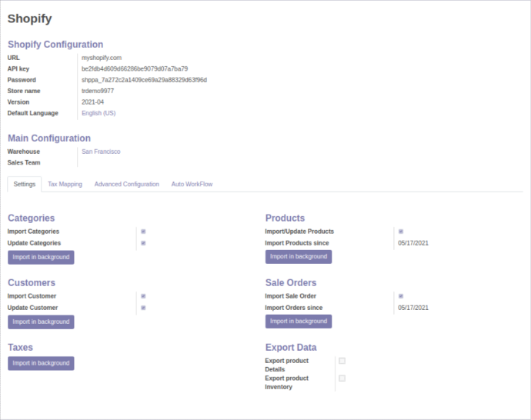The image size is (531, 420).
Task: Click Import in background under Categories
Action: click(x=41, y=257)
